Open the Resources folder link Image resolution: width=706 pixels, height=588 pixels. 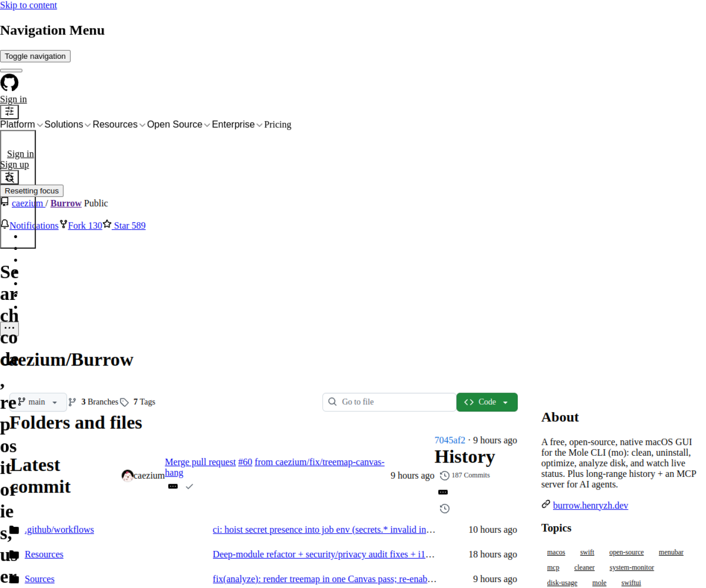click(44, 555)
